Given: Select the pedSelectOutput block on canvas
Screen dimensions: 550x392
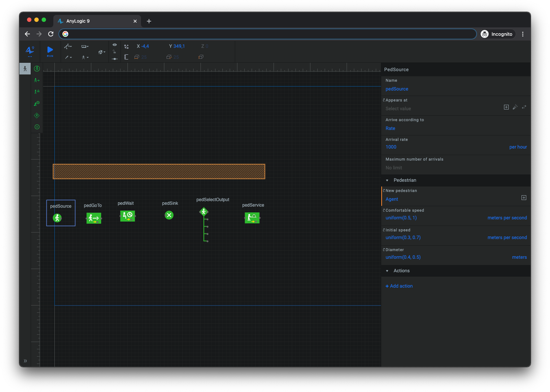Looking at the screenshot, I should tap(204, 212).
